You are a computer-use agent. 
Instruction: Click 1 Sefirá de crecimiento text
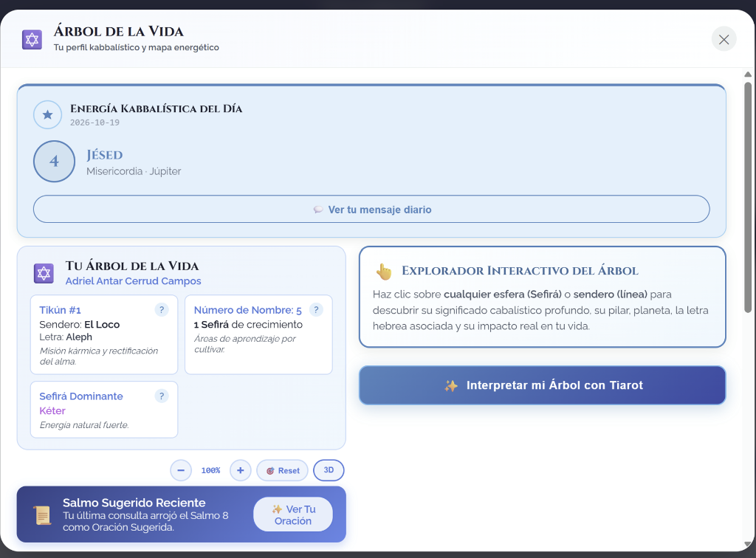[x=248, y=324]
